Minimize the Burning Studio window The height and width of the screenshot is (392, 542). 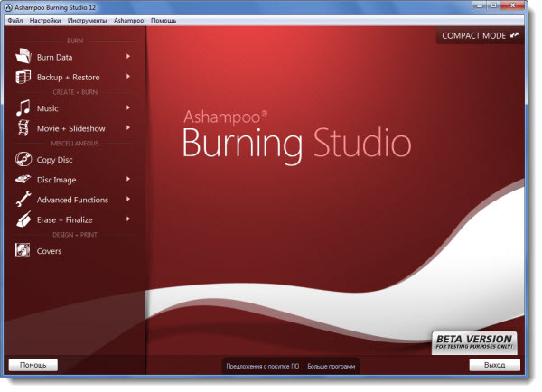tap(481, 5)
